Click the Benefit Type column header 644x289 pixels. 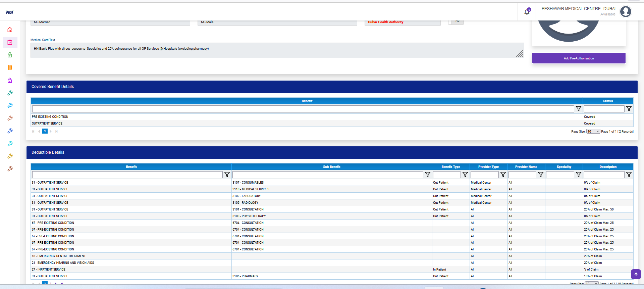pos(450,167)
